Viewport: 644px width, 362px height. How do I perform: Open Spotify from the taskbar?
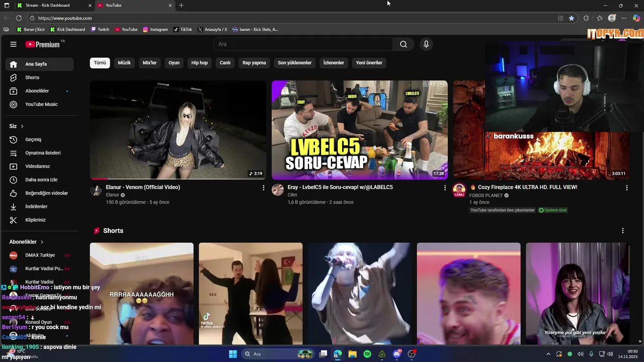click(x=367, y=354)
